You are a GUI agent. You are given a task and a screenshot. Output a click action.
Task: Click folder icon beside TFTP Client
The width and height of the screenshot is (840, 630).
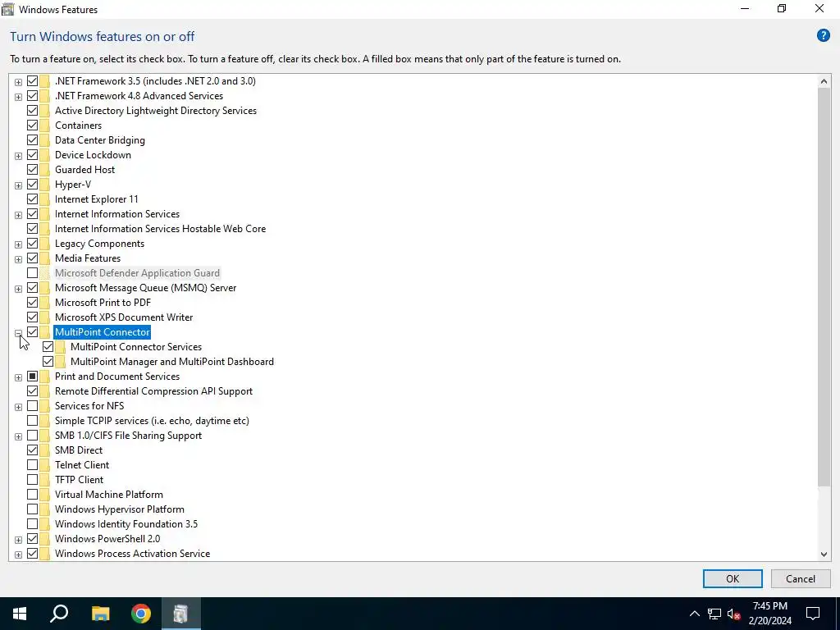44,479
